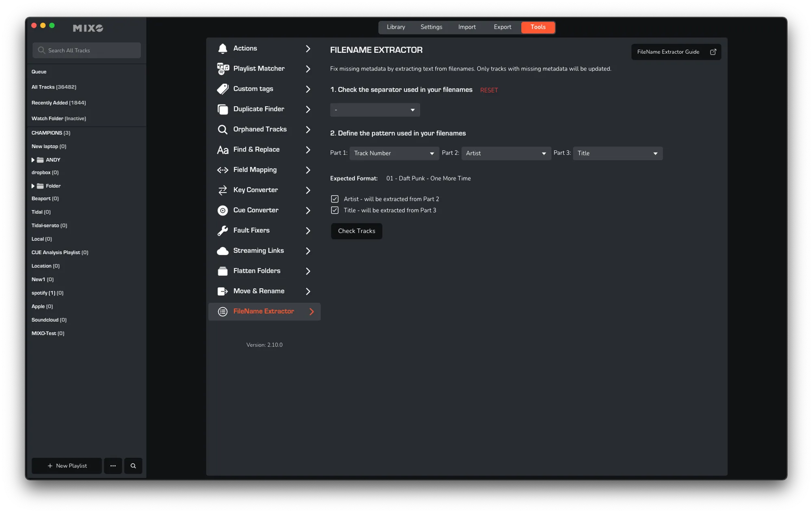This screenshot has width=812, height=513.
Task: Switch to the Export tab
Action: (x=502, y=27)
